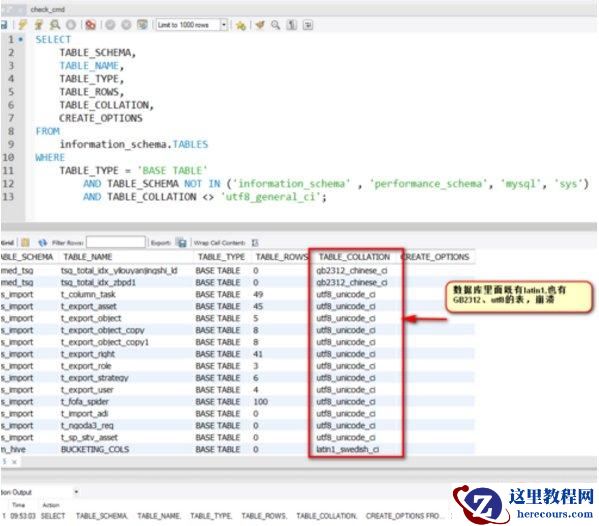Execute the full SQL script (lightning icon)

(x=23, y=25)
